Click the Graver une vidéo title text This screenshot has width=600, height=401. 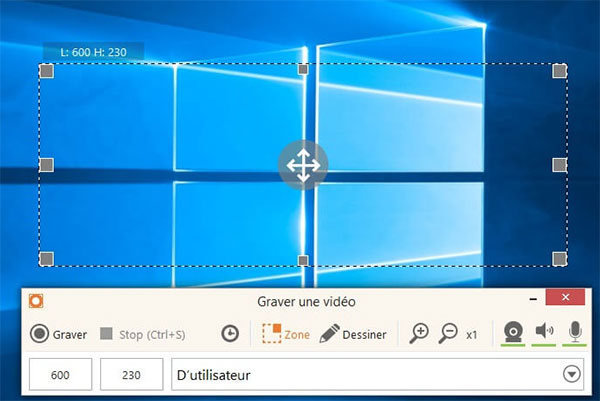[306, 302]
